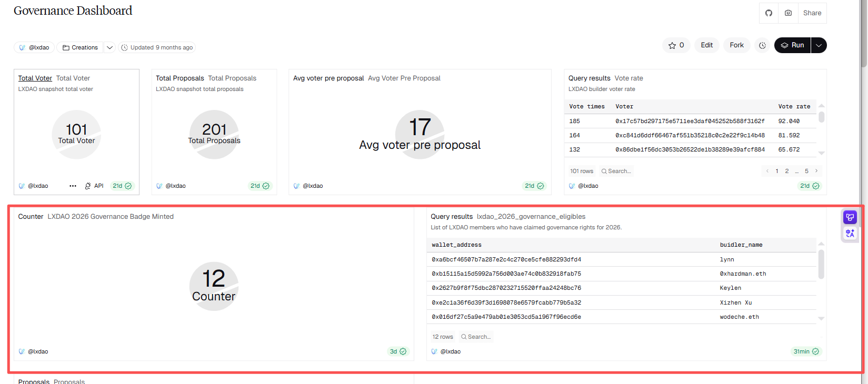Open the Total Voter query title link
Viewport: 868px width, 384px height.
(35, 78)
